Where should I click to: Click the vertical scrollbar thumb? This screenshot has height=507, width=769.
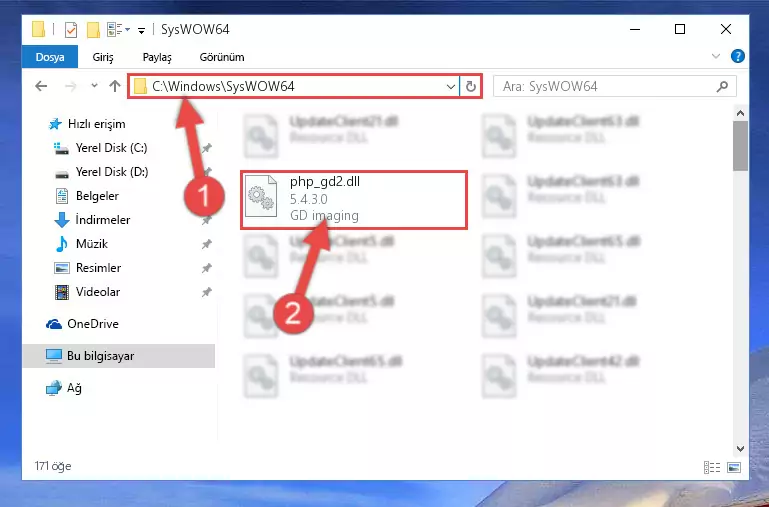click(x=741, y=146)
